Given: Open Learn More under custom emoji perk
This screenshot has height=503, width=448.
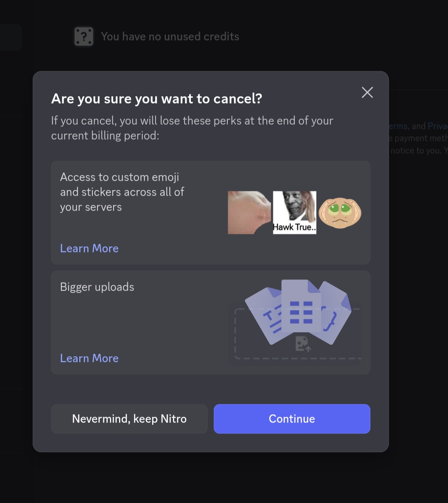Looking at the screenshot, I should [89, 248].
